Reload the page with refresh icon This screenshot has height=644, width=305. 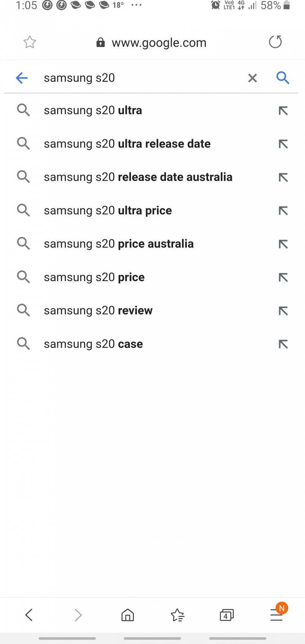275,42
